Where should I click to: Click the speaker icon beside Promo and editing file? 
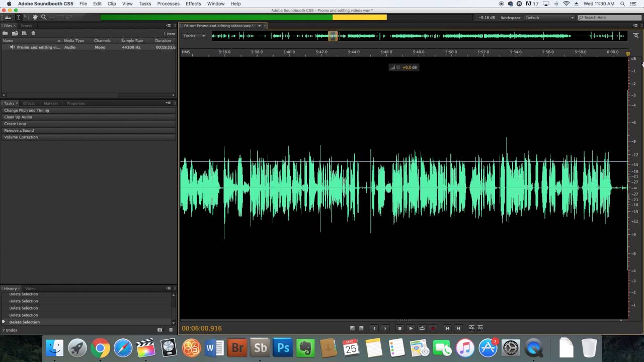(13, 47)
